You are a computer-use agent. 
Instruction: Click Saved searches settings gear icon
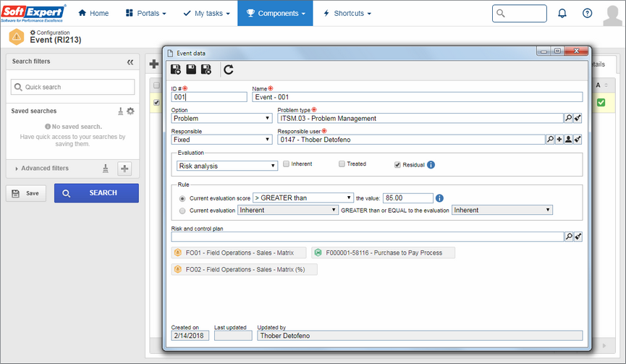[x=130, y=111]
